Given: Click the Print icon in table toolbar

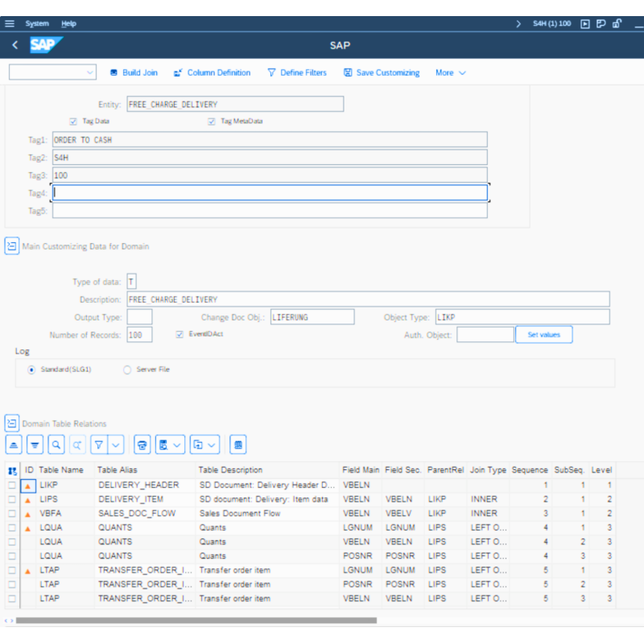Looking at the screenshot, I should pyautogui.click(x=142, y=444).
